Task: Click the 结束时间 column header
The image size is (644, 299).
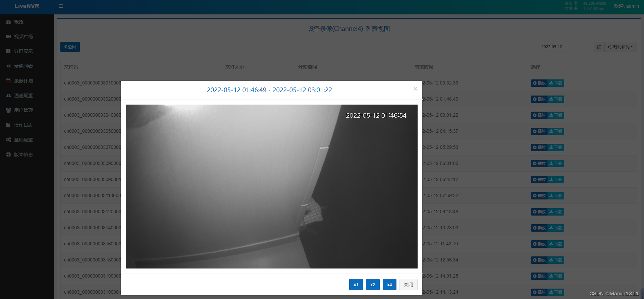Action: click(424, 67)
